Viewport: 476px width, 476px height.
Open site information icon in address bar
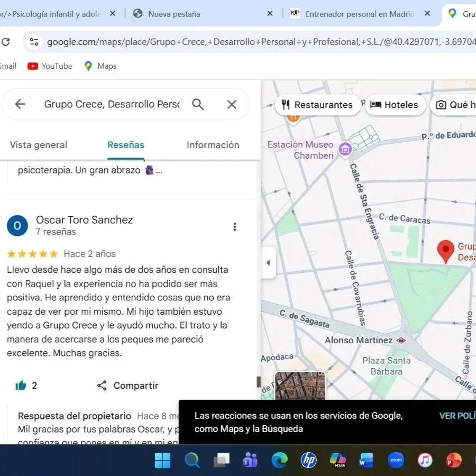pyautogui.click(x=34, y=42)
